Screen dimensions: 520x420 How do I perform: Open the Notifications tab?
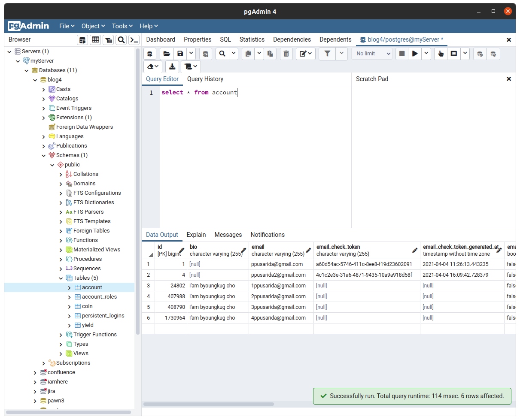tap(268, 235)
